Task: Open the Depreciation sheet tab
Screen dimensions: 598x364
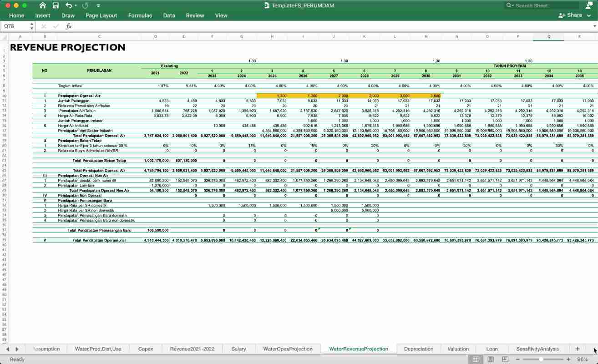Action: click(x=418, y=349)
